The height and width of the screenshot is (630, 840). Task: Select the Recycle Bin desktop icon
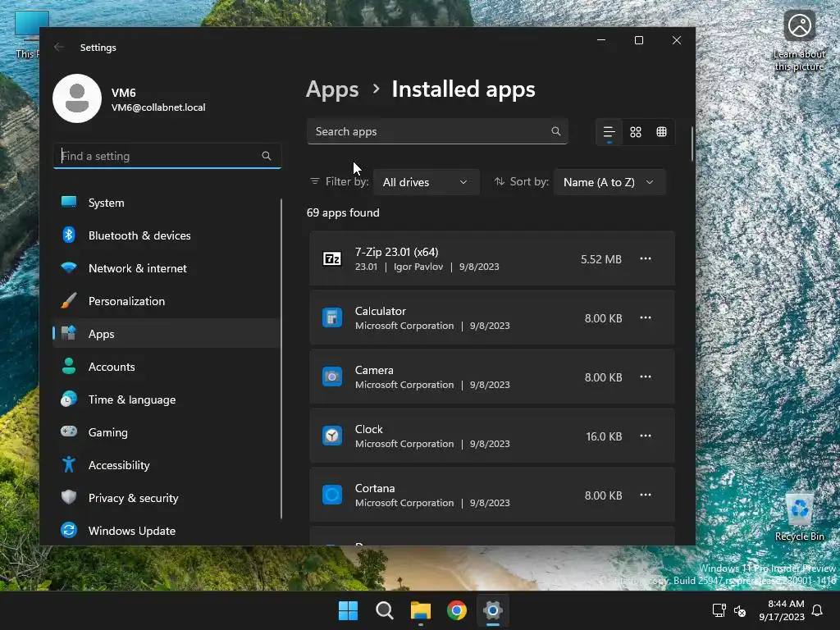pos(799,517)
